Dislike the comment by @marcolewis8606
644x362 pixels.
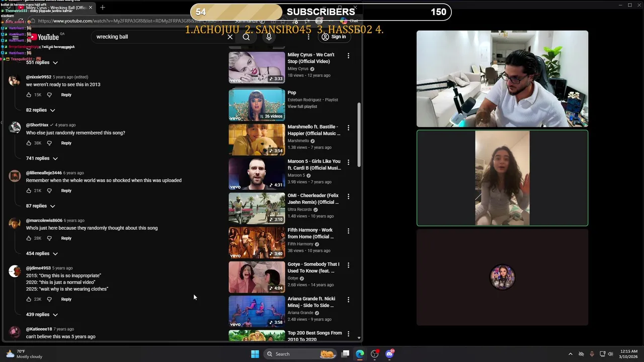pos(49,238)
